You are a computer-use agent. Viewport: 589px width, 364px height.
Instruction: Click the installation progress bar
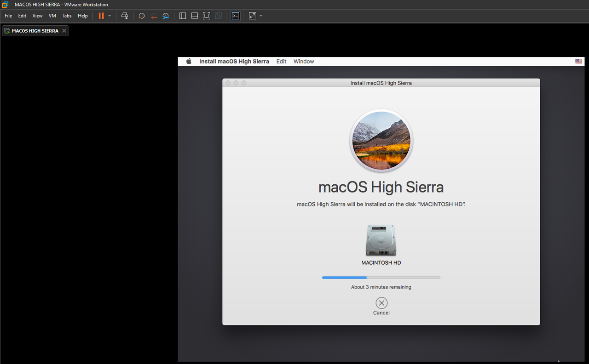point(381,278)
